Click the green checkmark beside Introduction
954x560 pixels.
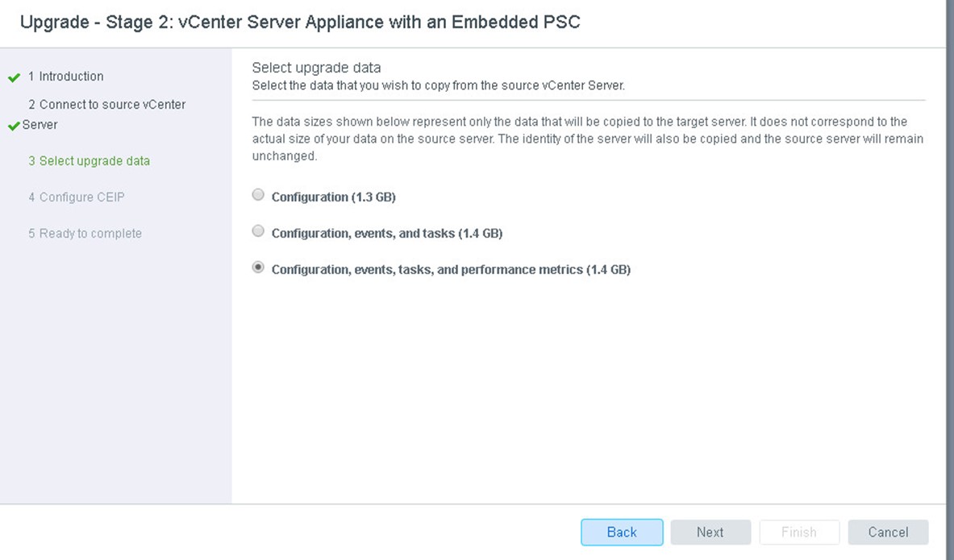pos(14,78)
